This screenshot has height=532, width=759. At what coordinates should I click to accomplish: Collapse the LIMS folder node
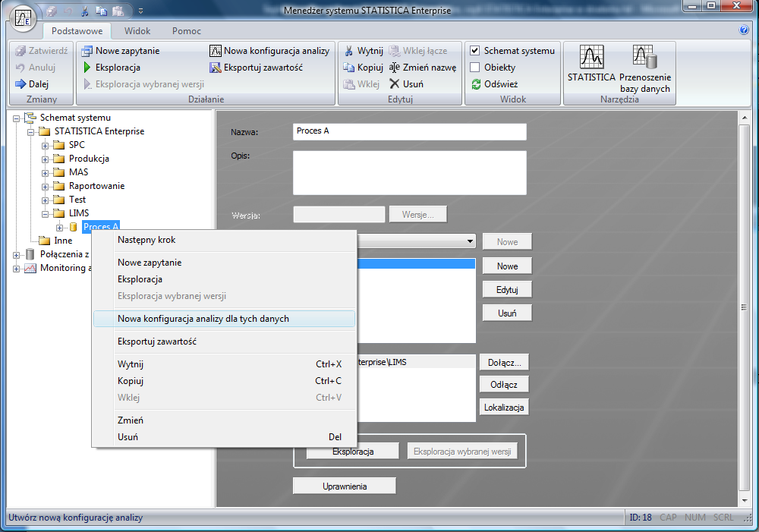click(x=45, y=214)
